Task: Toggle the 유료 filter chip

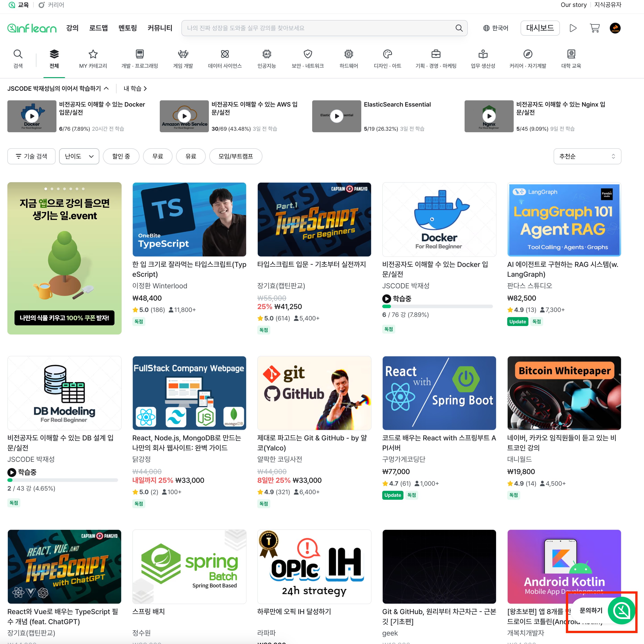Action: [x=191, y=156]
